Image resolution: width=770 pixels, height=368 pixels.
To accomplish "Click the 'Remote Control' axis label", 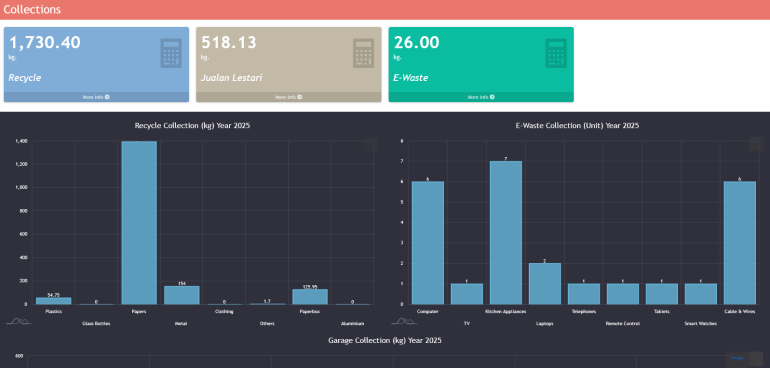I will click(x=623, y=324).
